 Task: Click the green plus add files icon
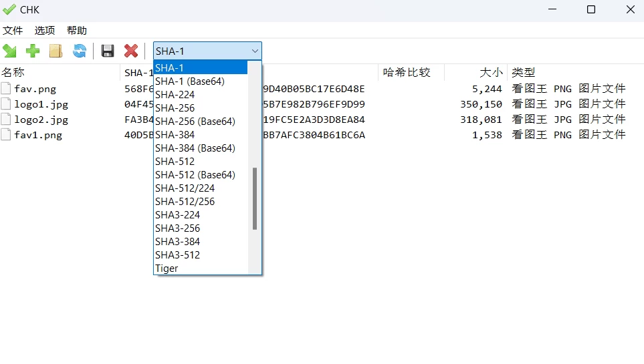[x=33, y=51]
